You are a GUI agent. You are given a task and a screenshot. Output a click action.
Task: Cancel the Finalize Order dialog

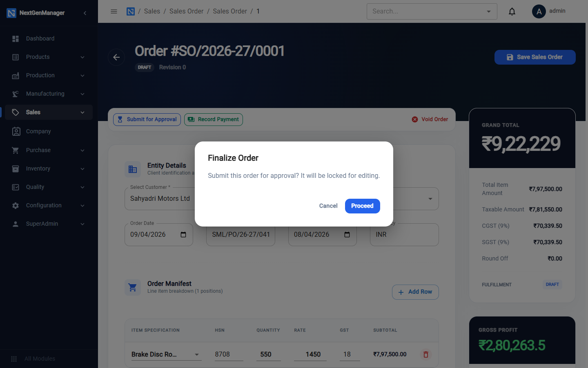click(x=328, y=206)
